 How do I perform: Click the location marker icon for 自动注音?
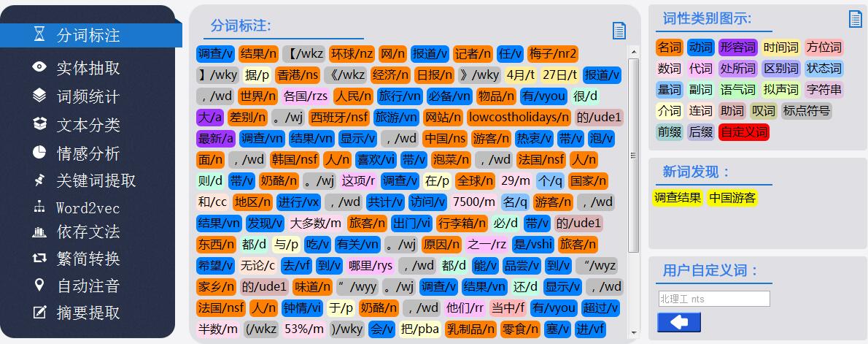pos(39,286)
